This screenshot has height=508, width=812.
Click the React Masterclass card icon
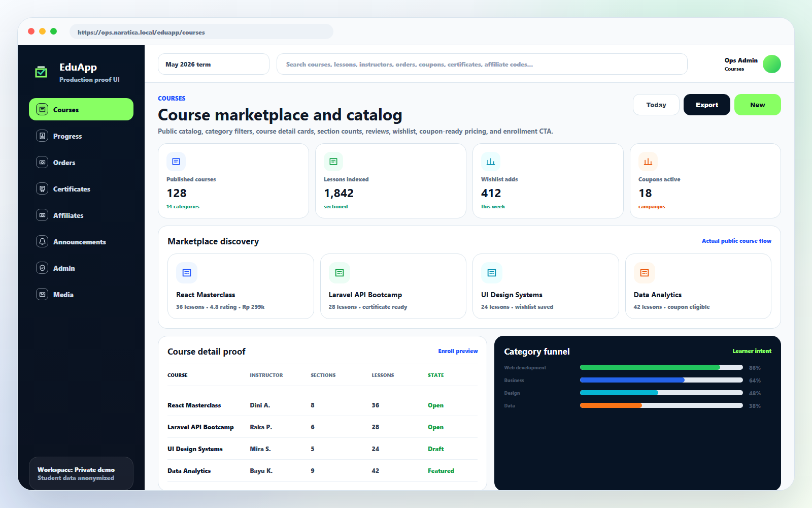tap(187, 273)
